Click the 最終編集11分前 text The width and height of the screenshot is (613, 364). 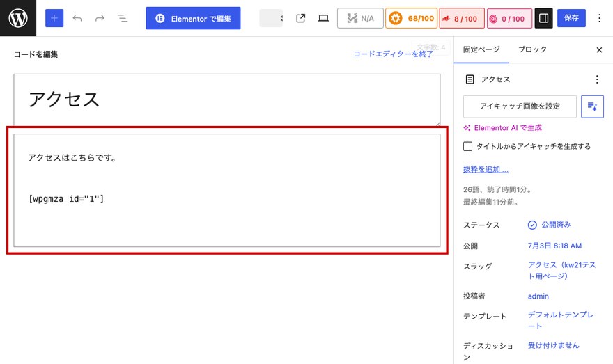pos(490,202)
